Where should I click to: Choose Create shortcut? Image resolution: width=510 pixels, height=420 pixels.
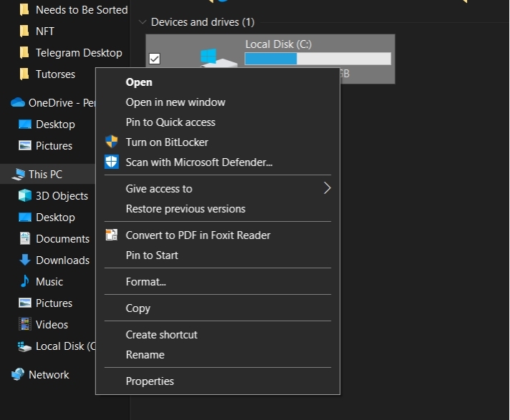[x=218, y=335]
